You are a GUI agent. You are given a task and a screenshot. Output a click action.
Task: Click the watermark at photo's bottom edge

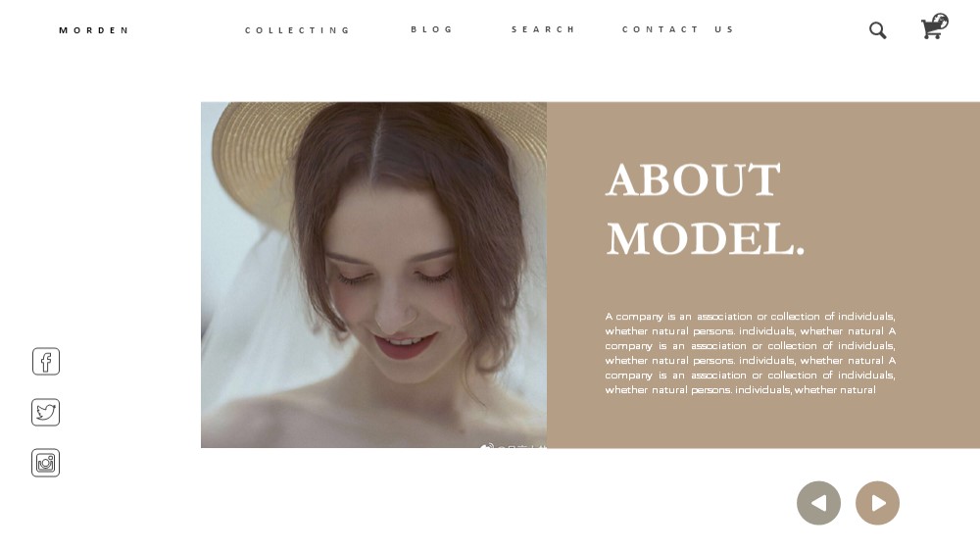click(x=514, y=446)
